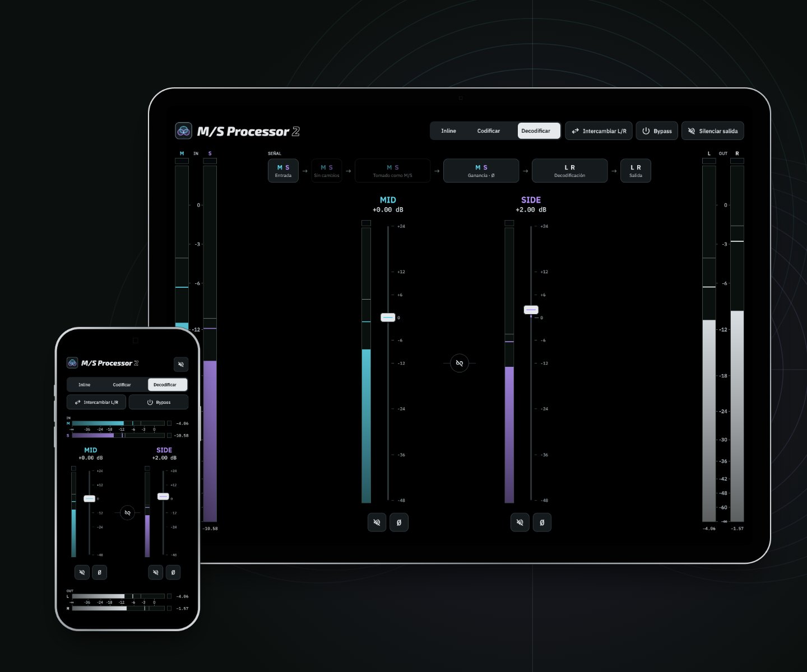Click the M/S Processor logo icon on phone
Screen dimensions: 807x672
(72, 363)
